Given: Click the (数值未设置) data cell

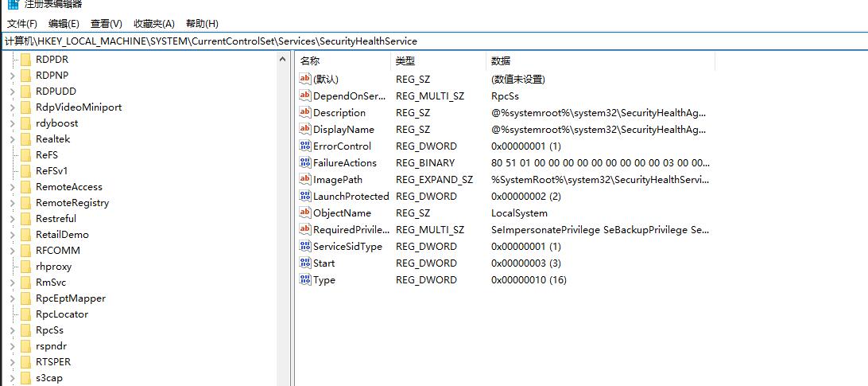Looking at the screenshot, I should [518, 80].
